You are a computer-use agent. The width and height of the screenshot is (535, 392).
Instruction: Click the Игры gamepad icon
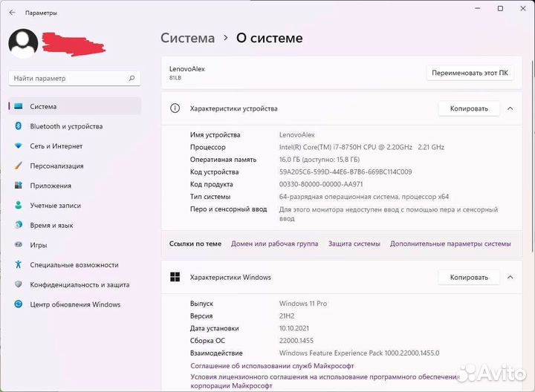pyautogui.click(x=19, y=245)
